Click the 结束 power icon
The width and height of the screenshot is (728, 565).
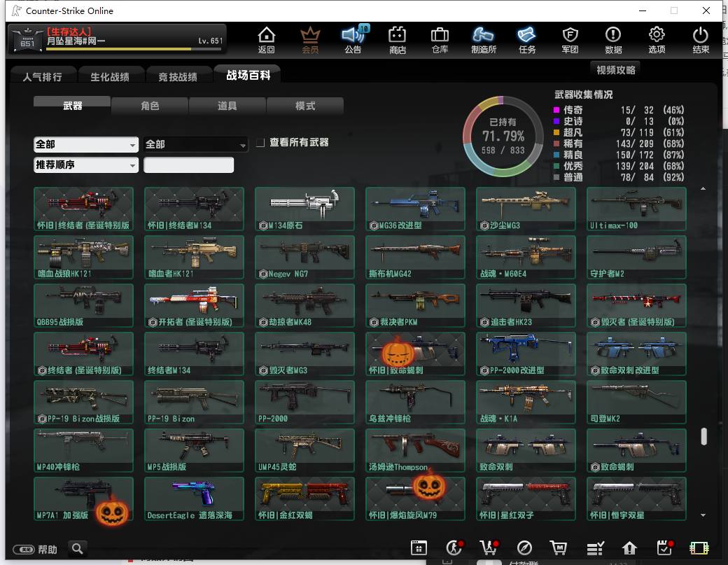coord(700,40)
